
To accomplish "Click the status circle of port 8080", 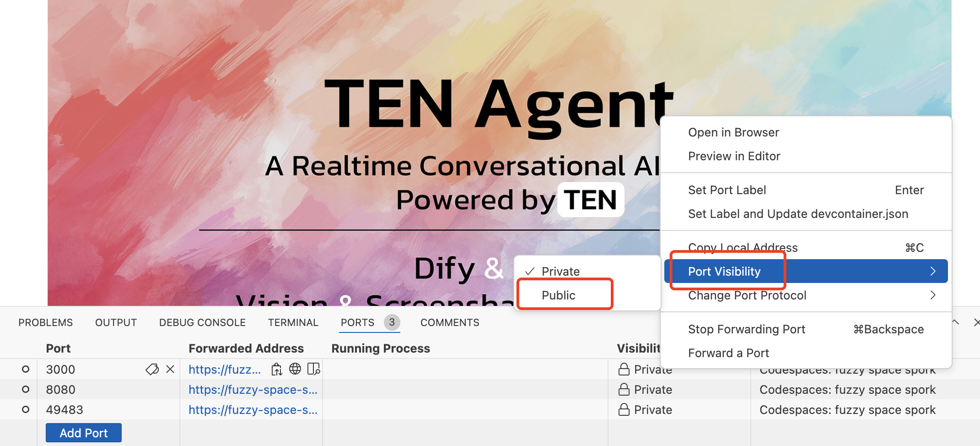I will (x=26, y=389).
